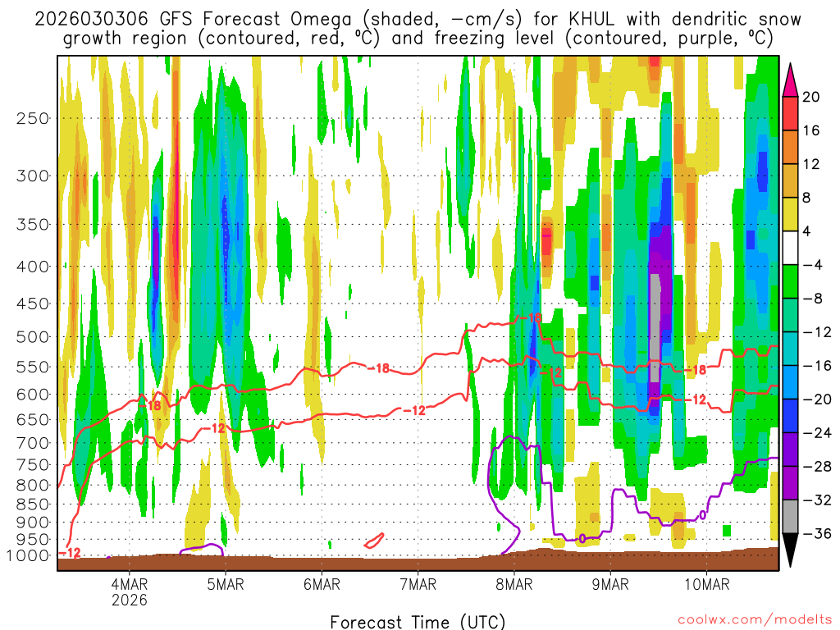The height and width of the screenshot is (630, 840).
Task: Click the red colorbar swatch below 20
Action: click(x=790, y=113)
